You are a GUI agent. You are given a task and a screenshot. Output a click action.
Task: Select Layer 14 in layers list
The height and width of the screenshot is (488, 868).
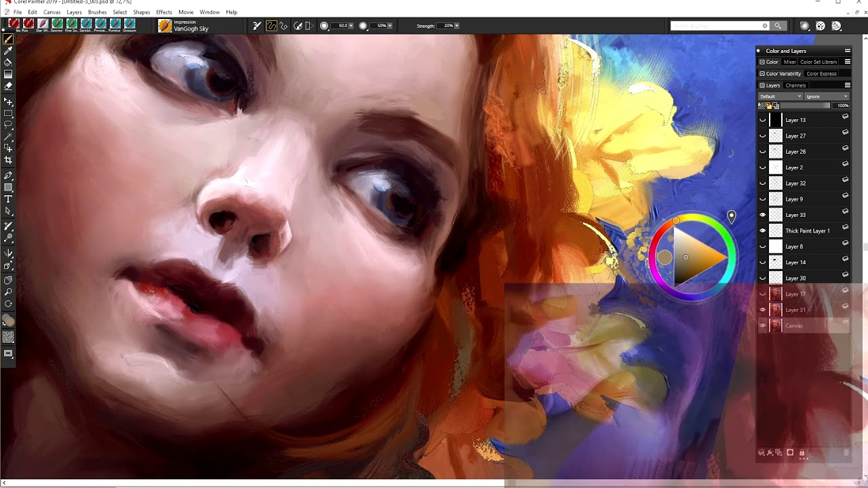(804, 262)
